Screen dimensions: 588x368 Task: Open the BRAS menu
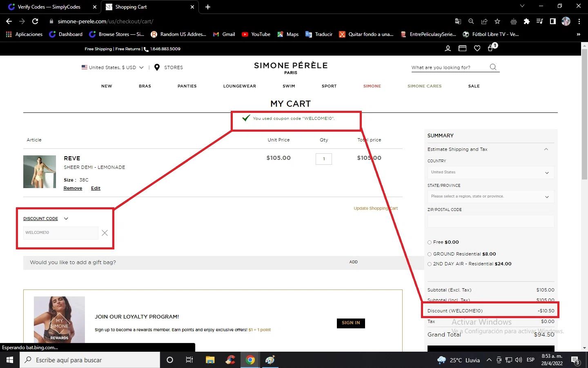(145, 86)
